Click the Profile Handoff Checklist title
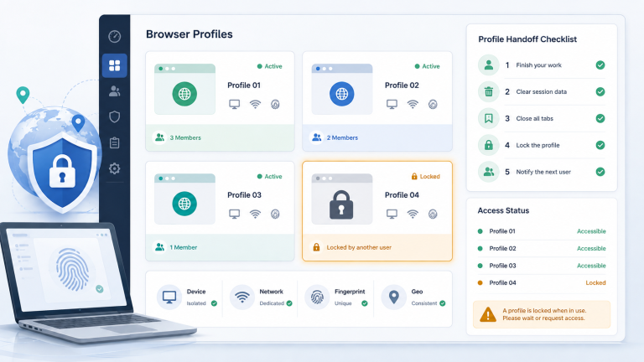The height and width of the screenshot is (362, 644). click(x=527, y=39)
